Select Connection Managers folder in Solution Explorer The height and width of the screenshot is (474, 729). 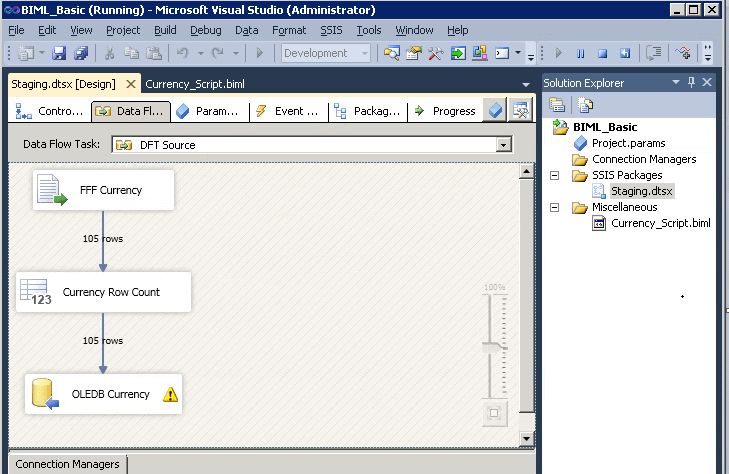point(644,159)
